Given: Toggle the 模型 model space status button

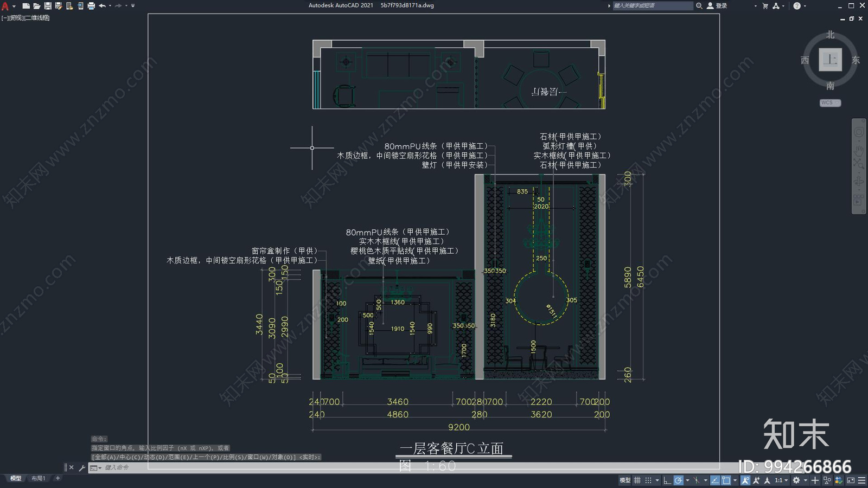Looking at the screenshot, I should pos(625,480).
